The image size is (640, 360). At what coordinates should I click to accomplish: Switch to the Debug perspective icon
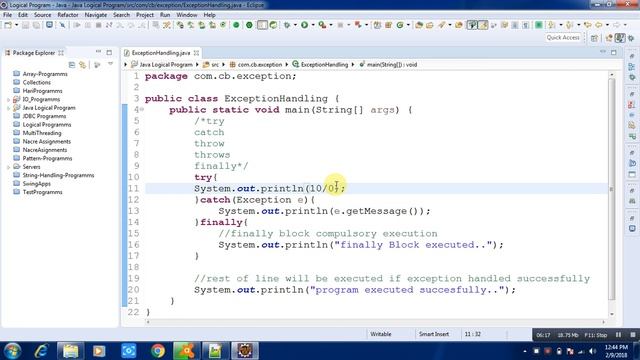[631, 38]
